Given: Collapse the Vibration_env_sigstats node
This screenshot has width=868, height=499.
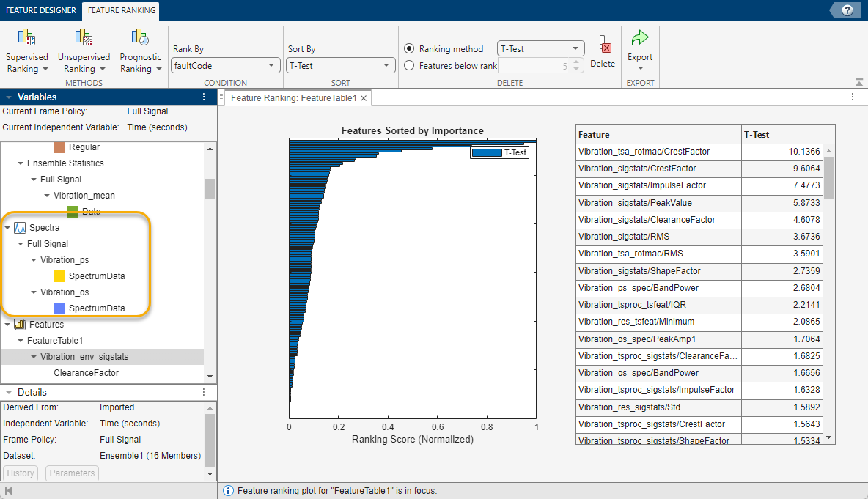Looking at the screenshot, I should 34,357.
